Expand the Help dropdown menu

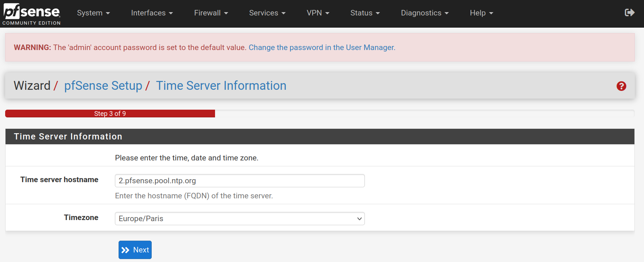(482, 13)
